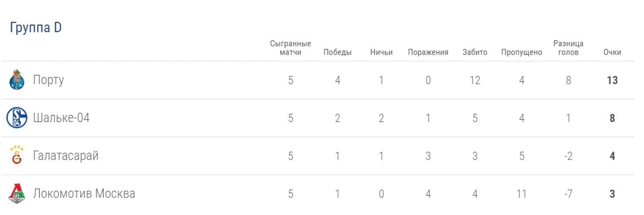Click the Schalke-04 club logo
The image size is (644, 215).
(x=17, y=118)
